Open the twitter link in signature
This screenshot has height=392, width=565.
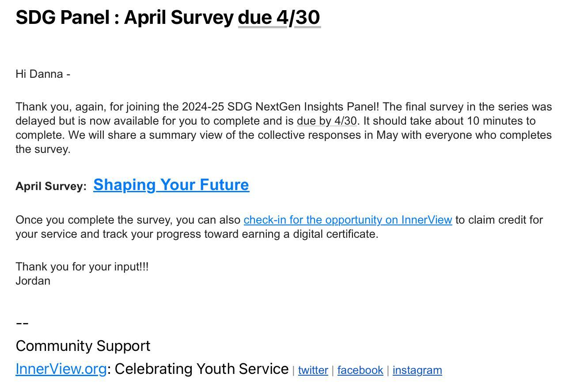tap(313, 370)
